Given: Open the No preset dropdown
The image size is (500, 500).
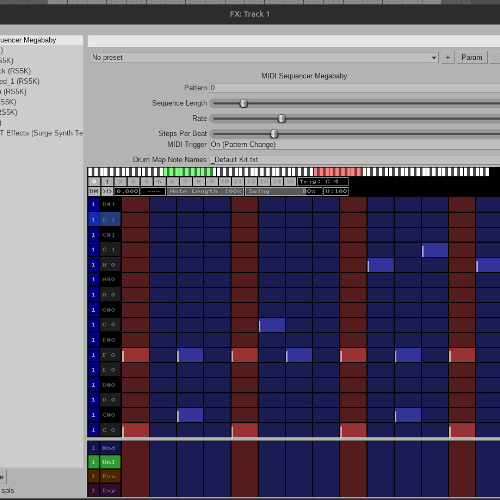Looking at the screenshot, I should coord(264,58).
